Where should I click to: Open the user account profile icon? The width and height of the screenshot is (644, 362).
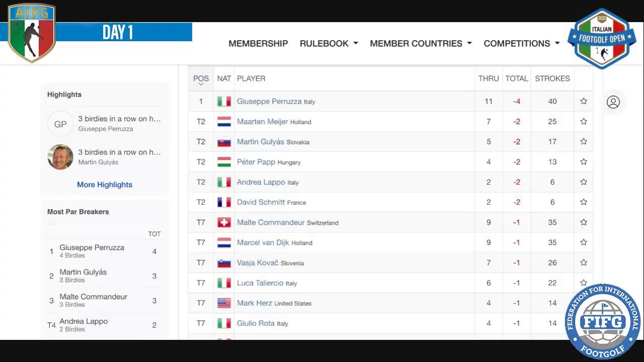tap(613, 102)
